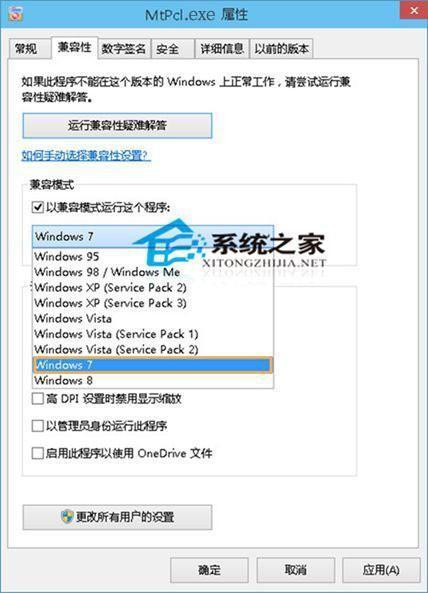Click the 应用(A) button
Viewport: 428px width, 593px height.
pos(381,570)
